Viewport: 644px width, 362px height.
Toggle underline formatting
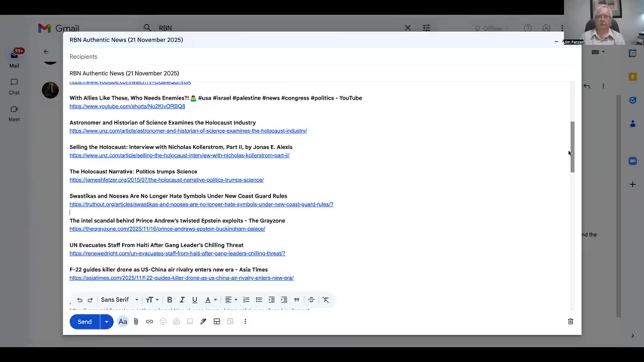195,300
